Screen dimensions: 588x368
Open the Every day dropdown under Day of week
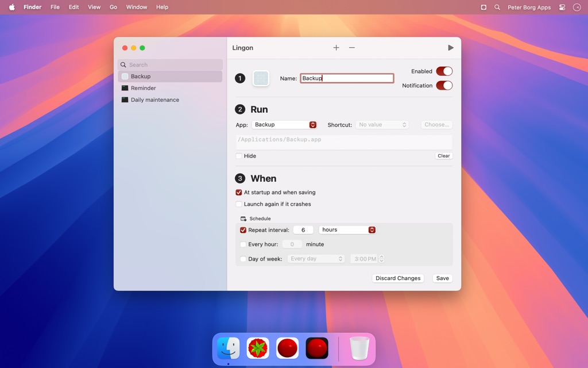pyautogui.click(x=316, y=259)
